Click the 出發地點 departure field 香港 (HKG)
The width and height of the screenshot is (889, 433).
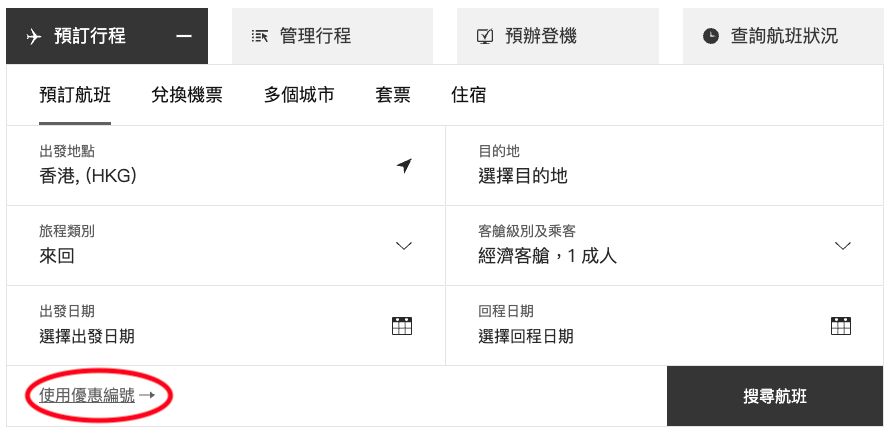88,176
